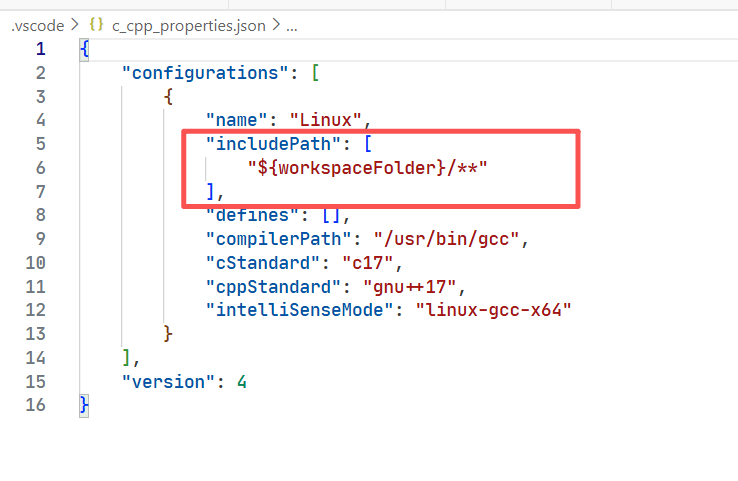Click the "cStandard" key
The width and height of the screenshot is (738, 481).
pos(263,263)
